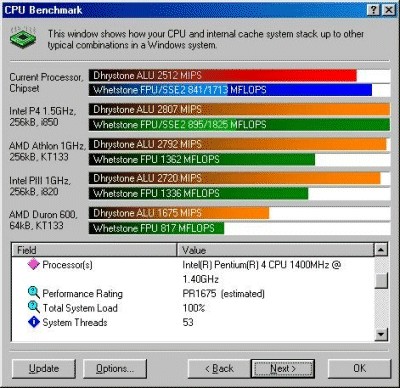
Task: Go to previous page with Back
Action: (x=219, y=369)
